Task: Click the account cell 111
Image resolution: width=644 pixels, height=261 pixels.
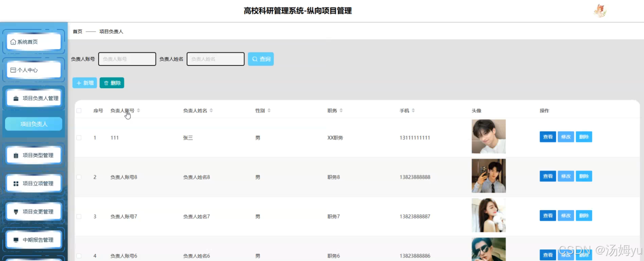Action: pyautogui.click(x=115, y=138)
